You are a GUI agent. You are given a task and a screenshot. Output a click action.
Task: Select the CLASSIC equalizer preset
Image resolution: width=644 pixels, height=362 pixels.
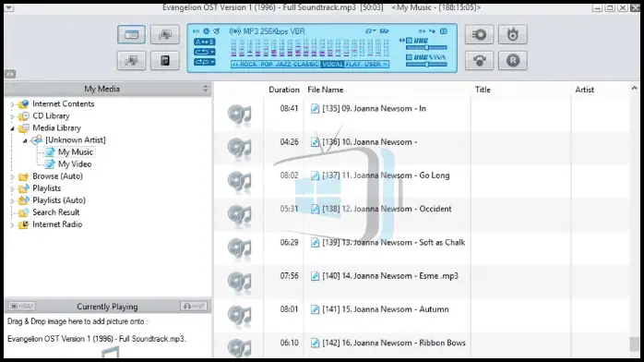(x=306, y=64)
